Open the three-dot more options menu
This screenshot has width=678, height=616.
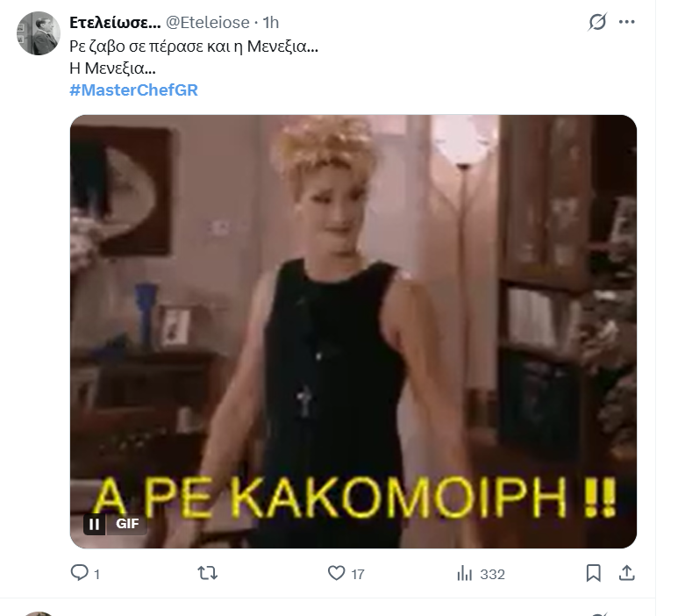[x=626, y=22]
